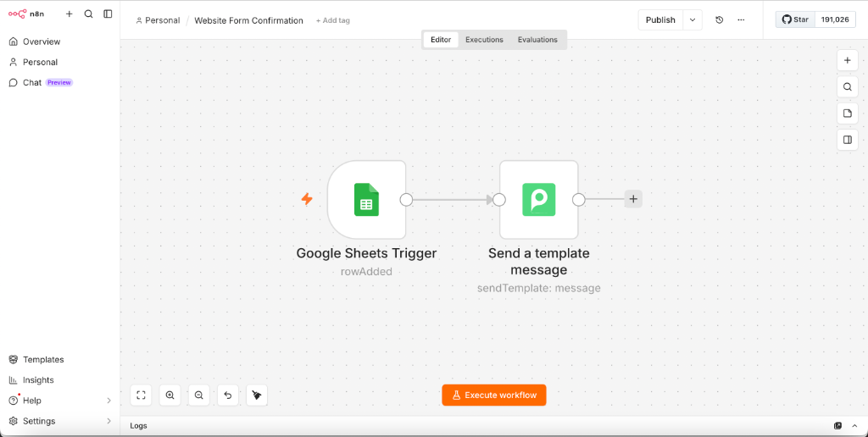This screenshot has height=437, width=868.
Task: Add node using canvas plus button
Action: coord(847,60)
